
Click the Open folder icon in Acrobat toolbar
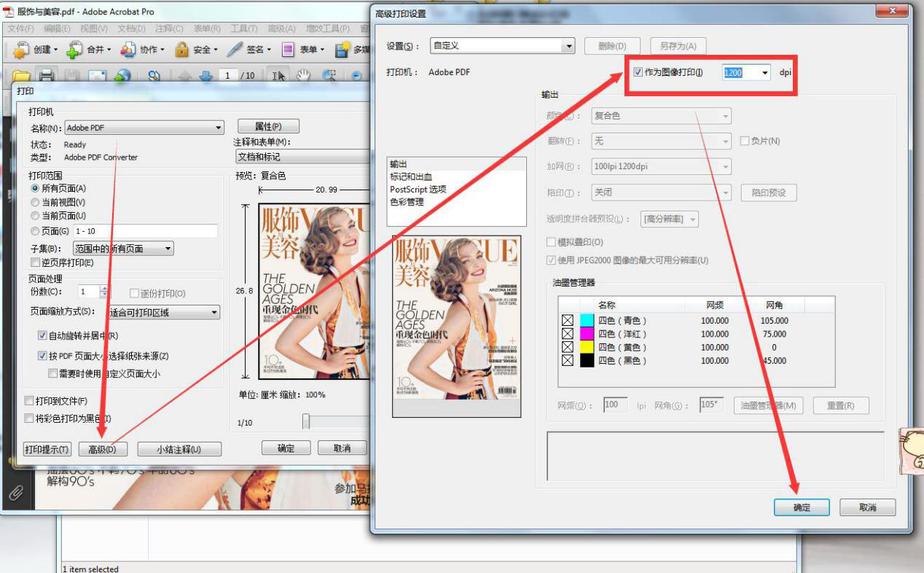pyautogui.click(x=22, y=76)
